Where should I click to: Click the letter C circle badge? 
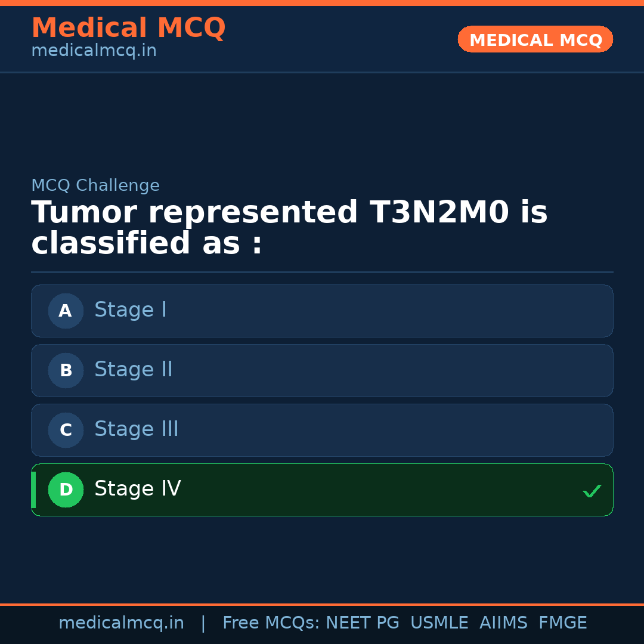coord(66,430)
